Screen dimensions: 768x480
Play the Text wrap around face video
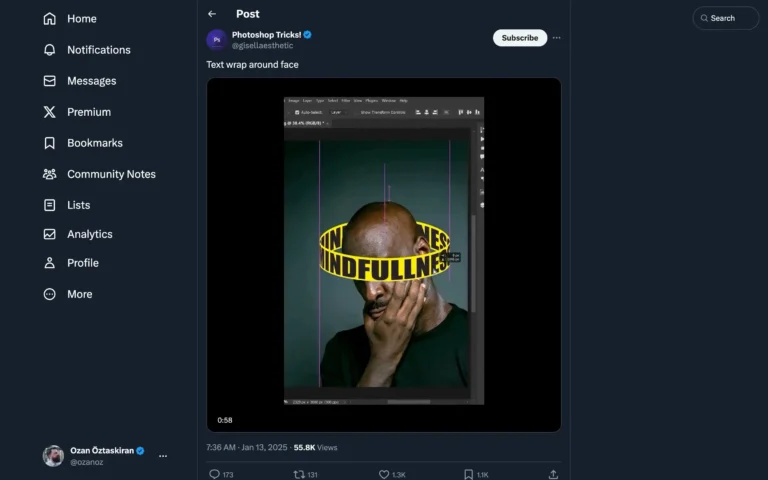click(x=384, y=255)
